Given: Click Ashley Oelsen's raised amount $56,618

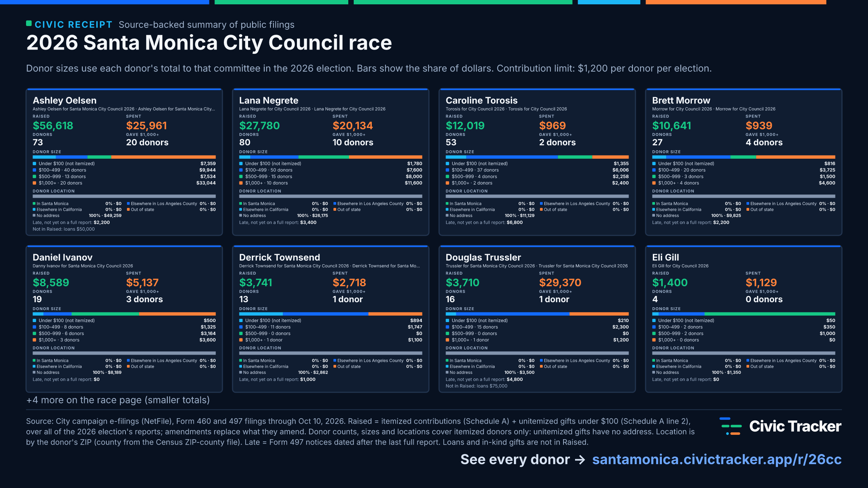Looking at the screenshot, I should pyautogui.click(x=53, y=126).
